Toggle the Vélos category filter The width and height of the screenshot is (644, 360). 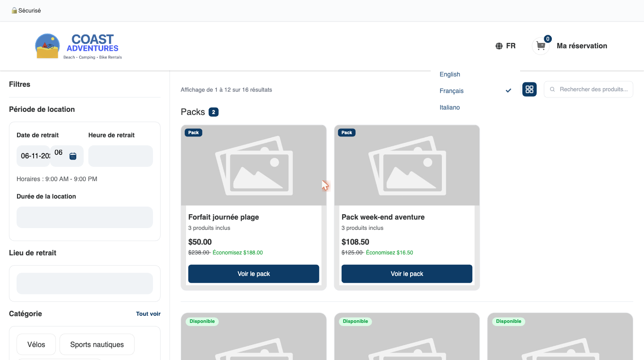[36, 344]
